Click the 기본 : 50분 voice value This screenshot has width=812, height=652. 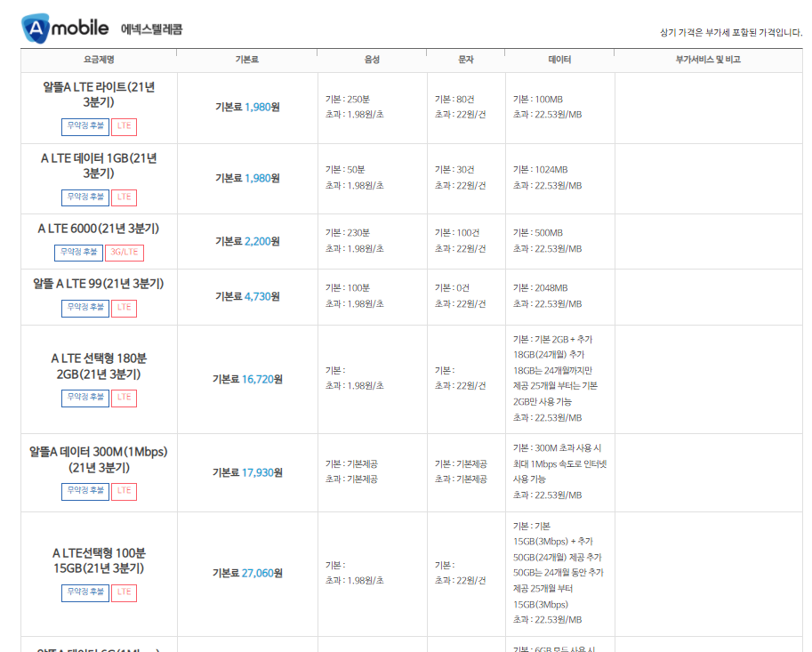tap(345, 170)
